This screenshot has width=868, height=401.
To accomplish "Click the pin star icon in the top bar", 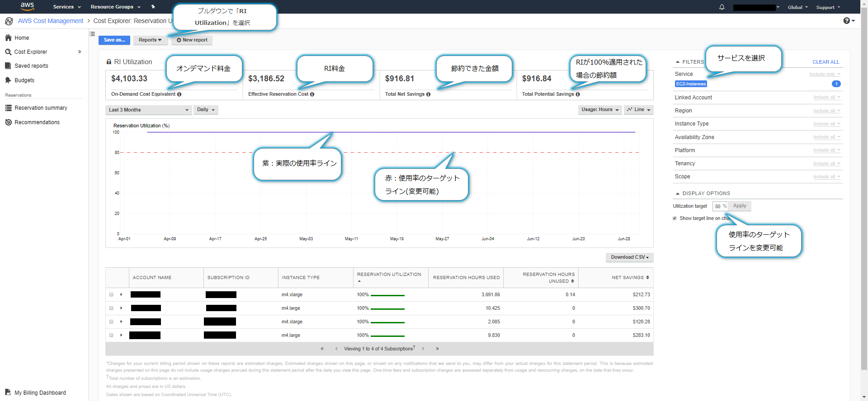I will (x=153, y=7).
